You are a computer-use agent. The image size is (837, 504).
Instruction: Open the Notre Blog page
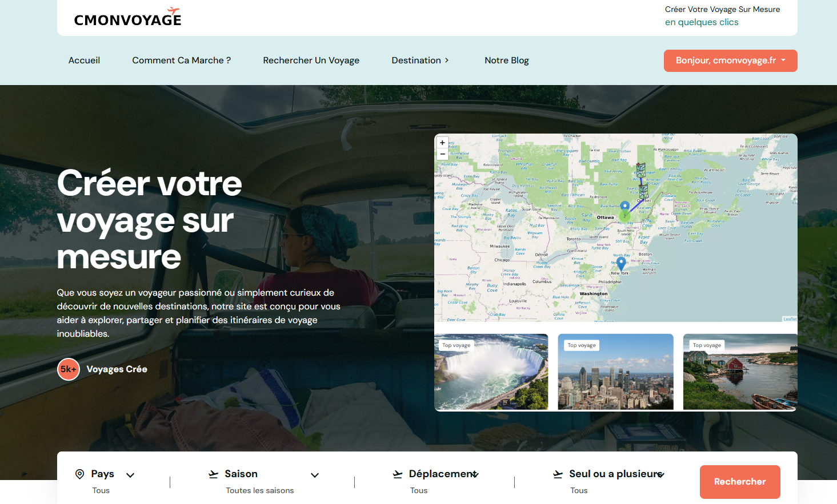[x=506, y=61]
